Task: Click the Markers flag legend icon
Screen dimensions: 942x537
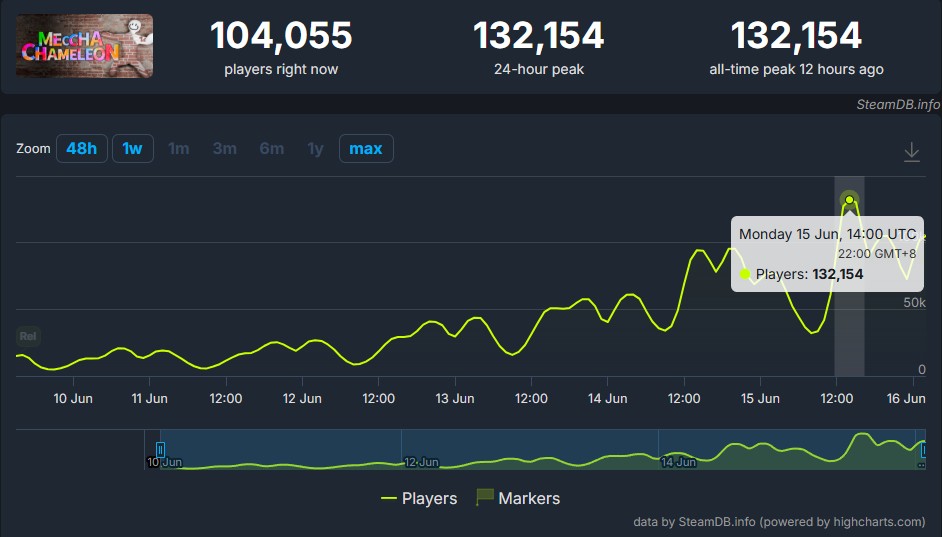Action: coord(485,497)
